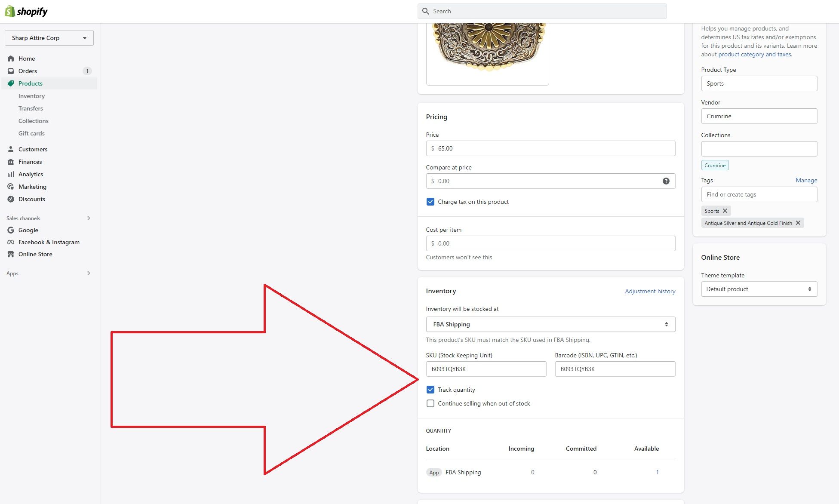Click the Search field
Screen dimensions: 839x504
[x=542, y=11]
